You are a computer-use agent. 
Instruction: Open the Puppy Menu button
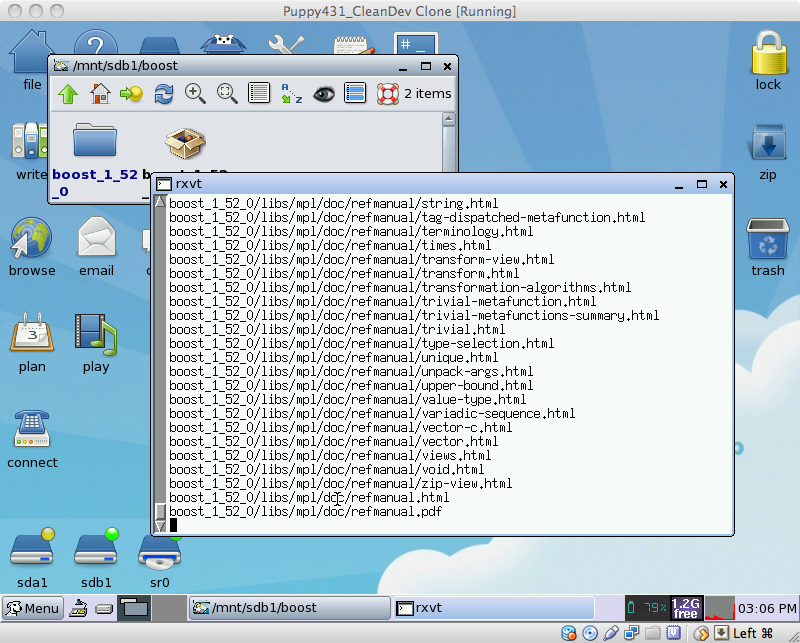[x=33, y=607]
